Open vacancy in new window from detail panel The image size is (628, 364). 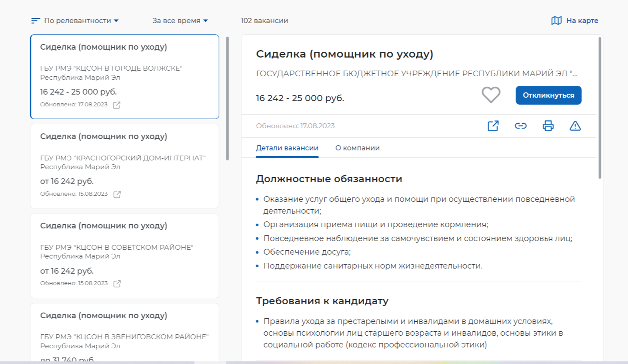click(x=493, y=126)
